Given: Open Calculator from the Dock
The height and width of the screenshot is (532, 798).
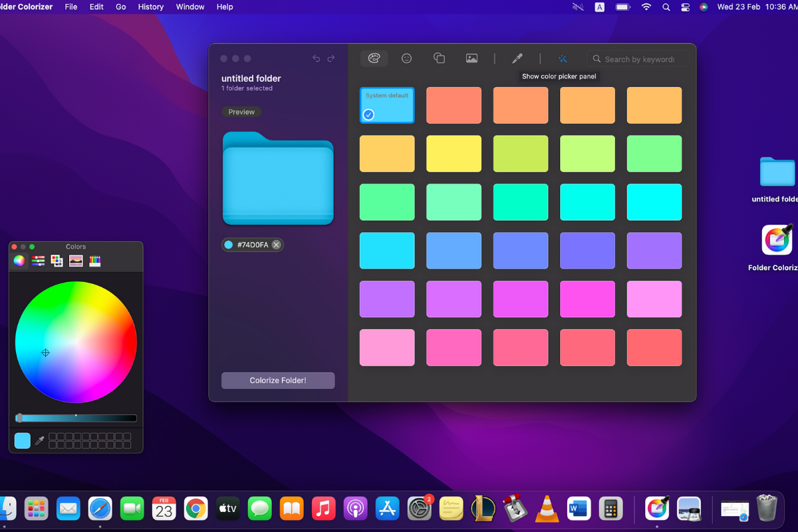Looking at the screenshot, I should [610, 509].
